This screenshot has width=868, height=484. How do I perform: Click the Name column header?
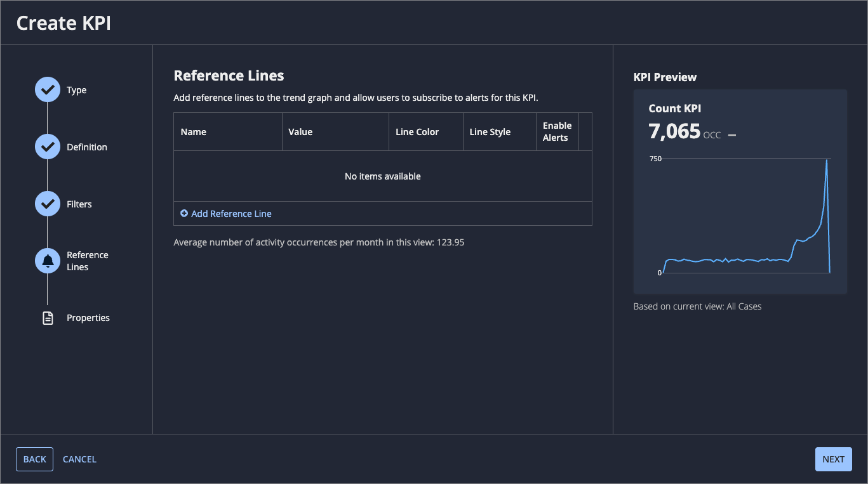(228, 132)
